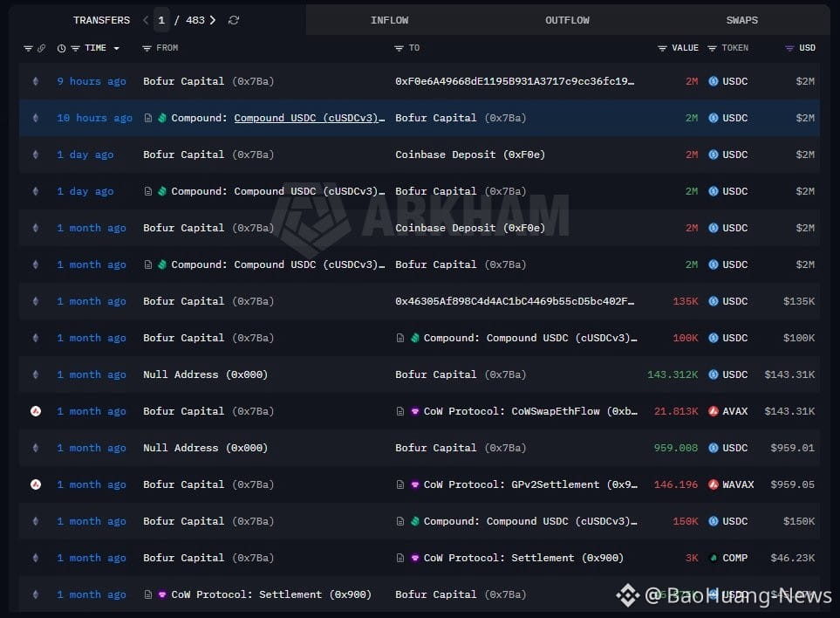Image resolution: width=840 pixels, height=618 pixels.
Task: Click '143.312K' USDC value
Action: click(x=673, y=374)
